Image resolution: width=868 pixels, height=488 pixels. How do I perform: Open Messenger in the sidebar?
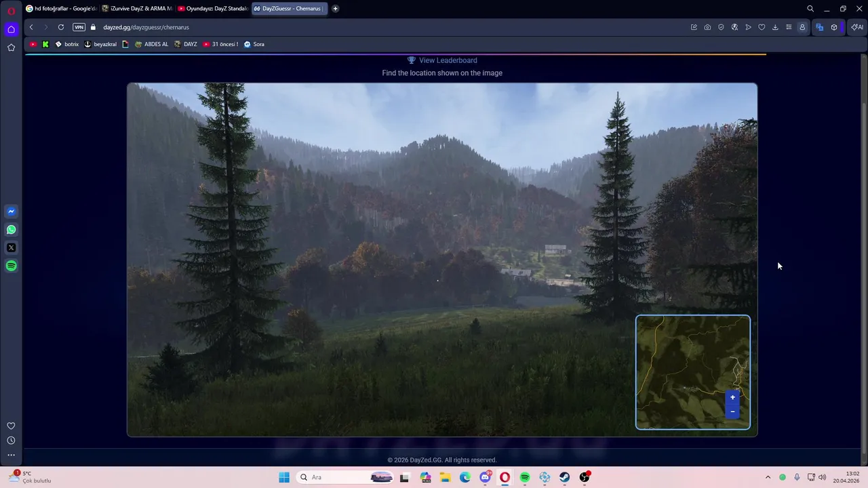(11, 211)
